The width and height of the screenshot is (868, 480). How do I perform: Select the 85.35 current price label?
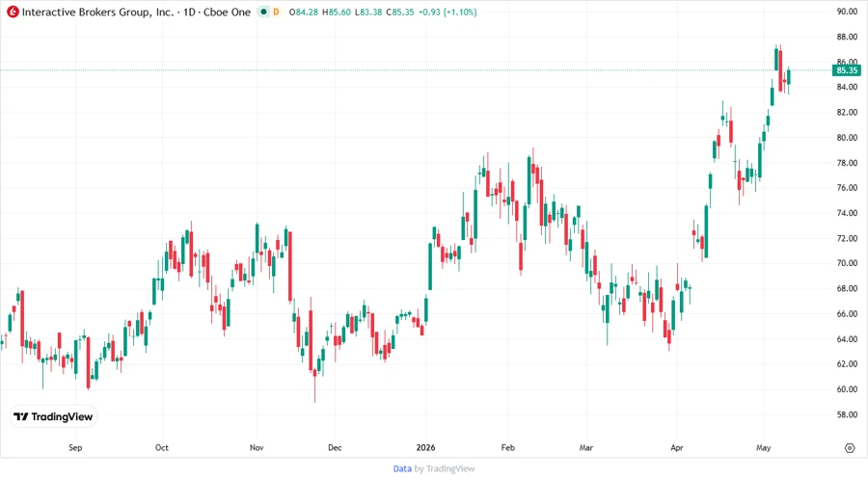[847, 70]
